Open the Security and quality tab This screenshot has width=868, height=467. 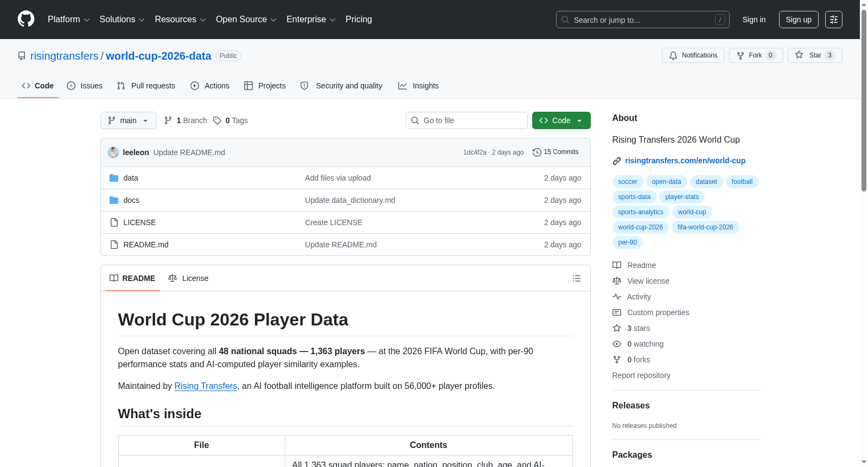341,86
